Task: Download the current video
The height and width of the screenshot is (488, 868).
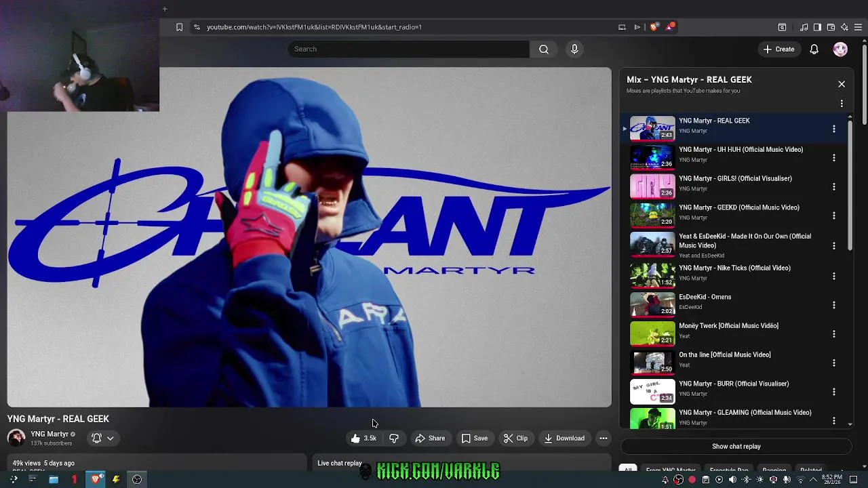Action: [564, 438]
